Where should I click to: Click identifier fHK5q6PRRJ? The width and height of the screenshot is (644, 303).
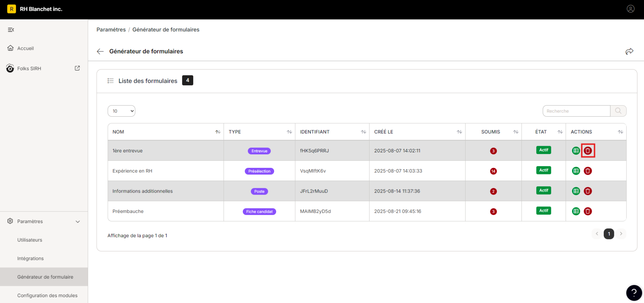point(314,151)
